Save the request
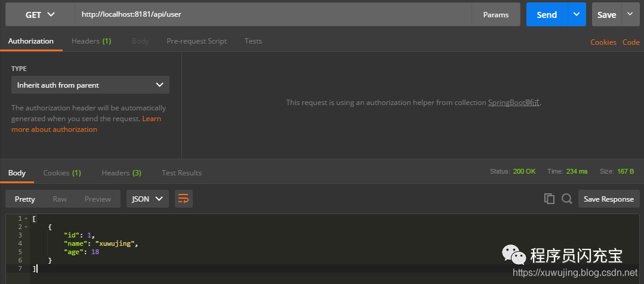 tap(606, 15)
